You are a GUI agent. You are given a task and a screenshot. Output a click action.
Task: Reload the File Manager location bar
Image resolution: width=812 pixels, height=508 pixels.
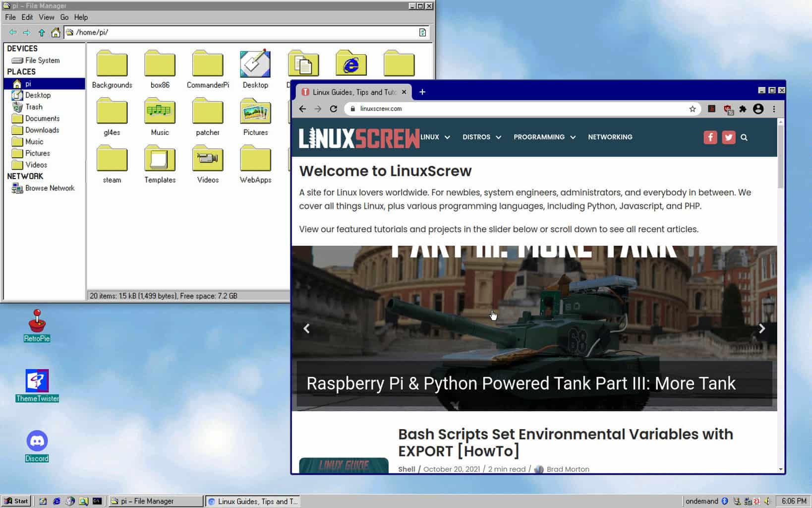click(422, 32)
